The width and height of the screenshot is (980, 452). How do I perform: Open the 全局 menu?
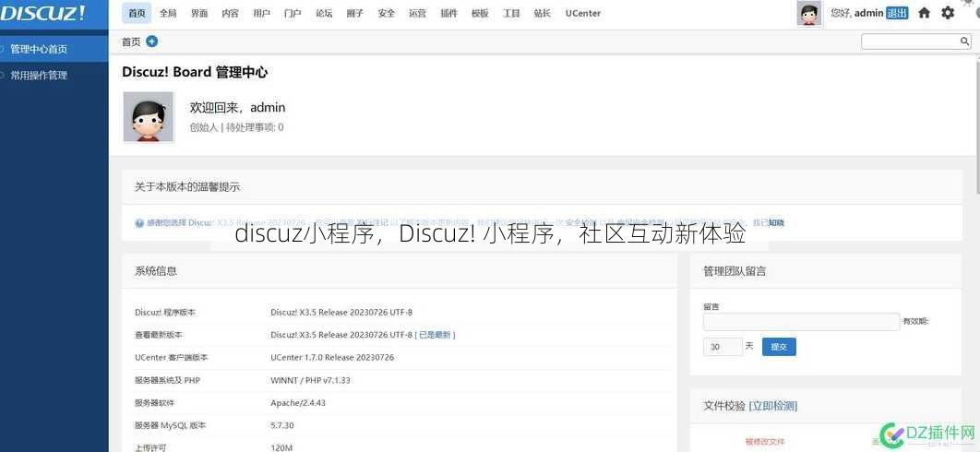(x=168, y=13)
